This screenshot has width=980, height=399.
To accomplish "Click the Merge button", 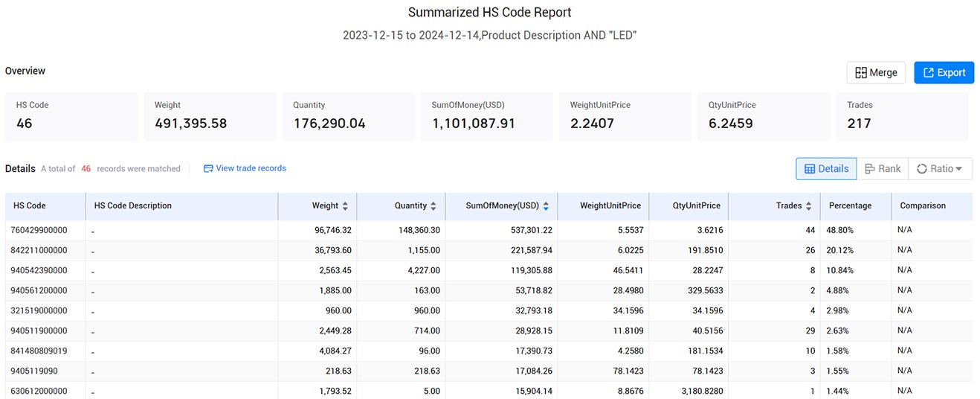I will (x=876, y=72).
